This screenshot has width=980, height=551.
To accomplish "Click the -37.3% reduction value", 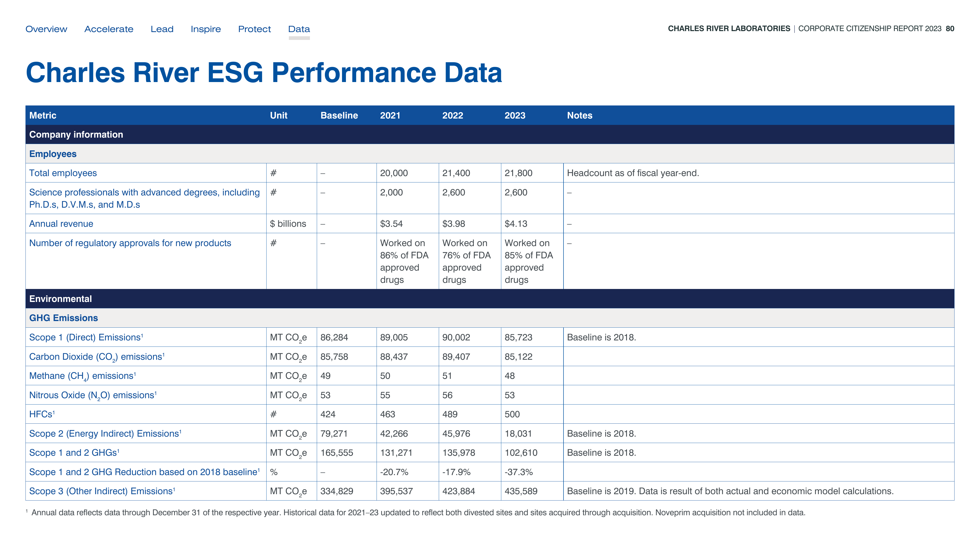I will click(x=518, y=472).
